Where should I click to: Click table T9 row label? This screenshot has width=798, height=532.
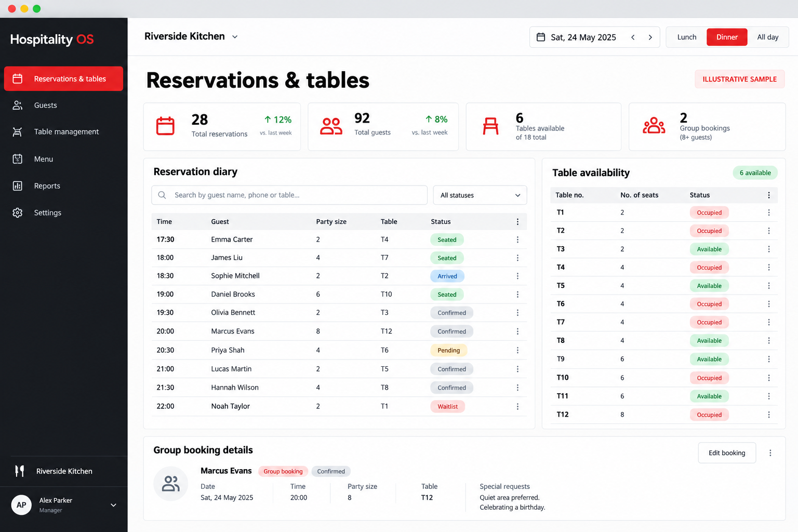[561, 359]
